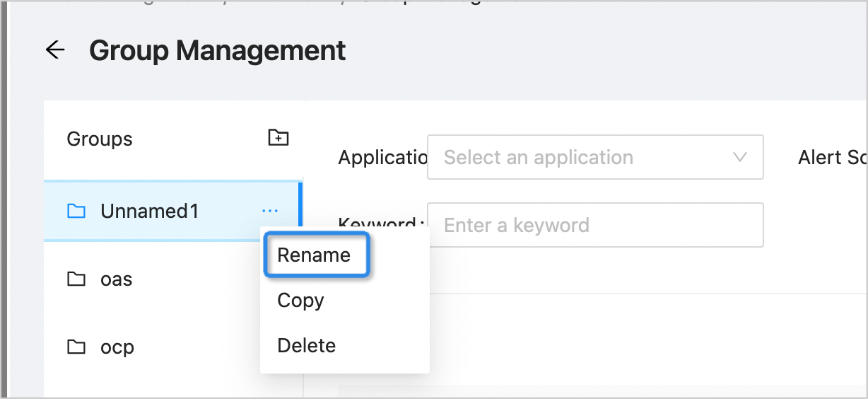The height and width of the screenshot is (399, 868).
Task: Focus the Enter a keyword input field
Action: point(595,226)
